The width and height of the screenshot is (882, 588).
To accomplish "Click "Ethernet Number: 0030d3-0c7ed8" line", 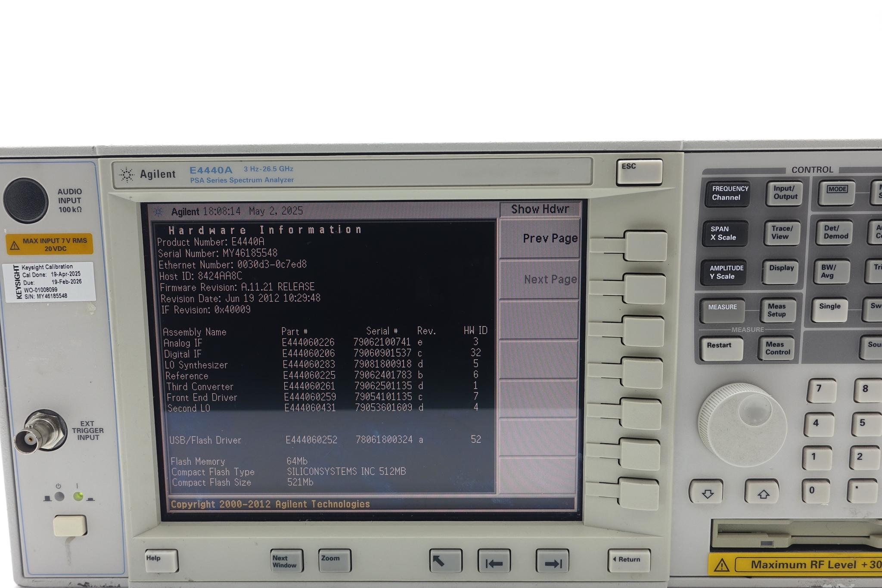I will [x=233, y=264].
